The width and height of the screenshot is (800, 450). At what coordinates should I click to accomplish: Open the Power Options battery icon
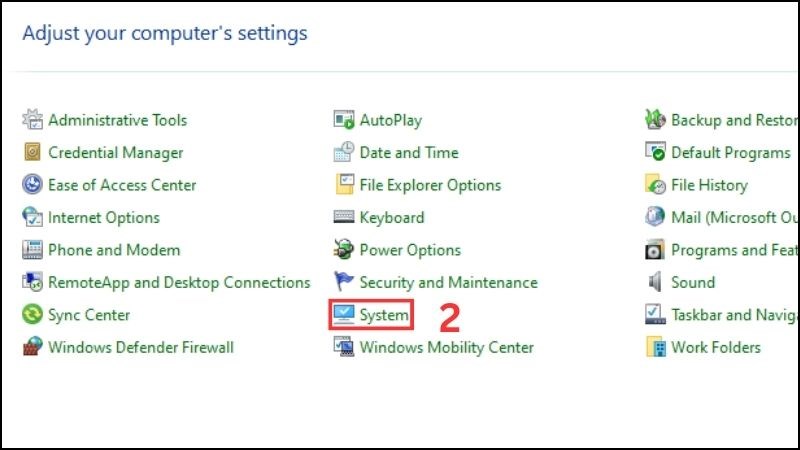[x=344, y=249]
